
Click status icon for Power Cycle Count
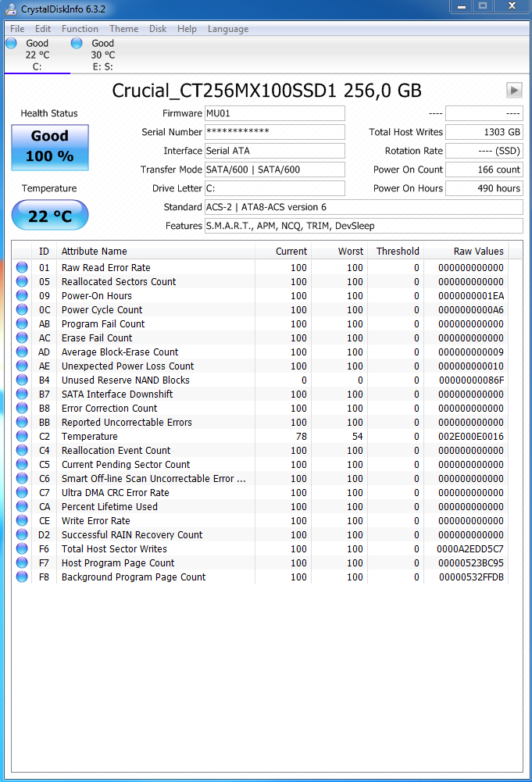[22, 309]
